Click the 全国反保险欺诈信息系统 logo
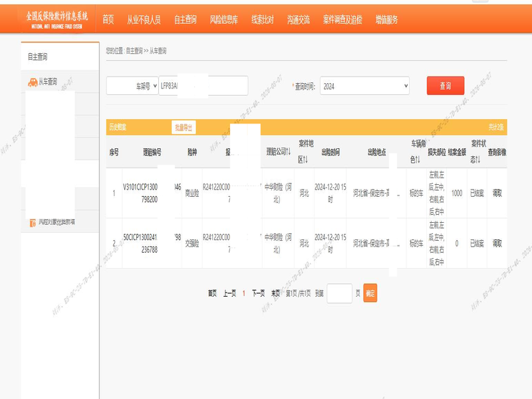Screen dimensions: 532x399 pyautogui.click(x=57, y=20)
